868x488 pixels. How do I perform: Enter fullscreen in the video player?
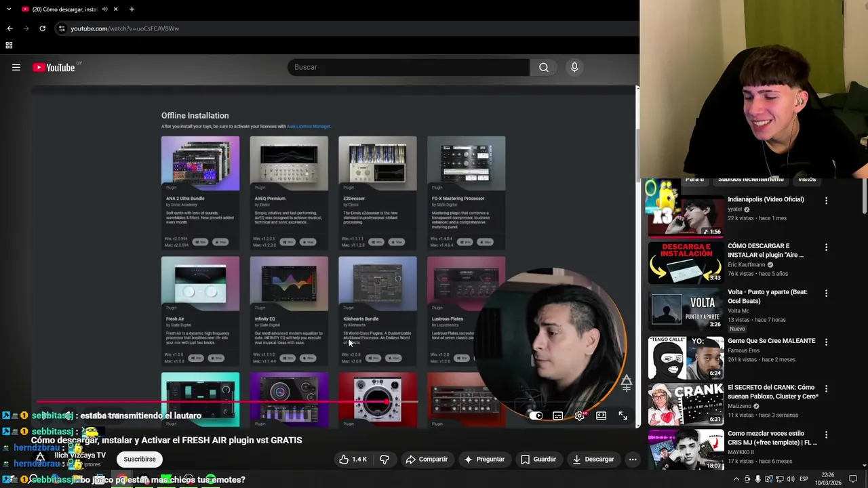[x=623, y=415]
